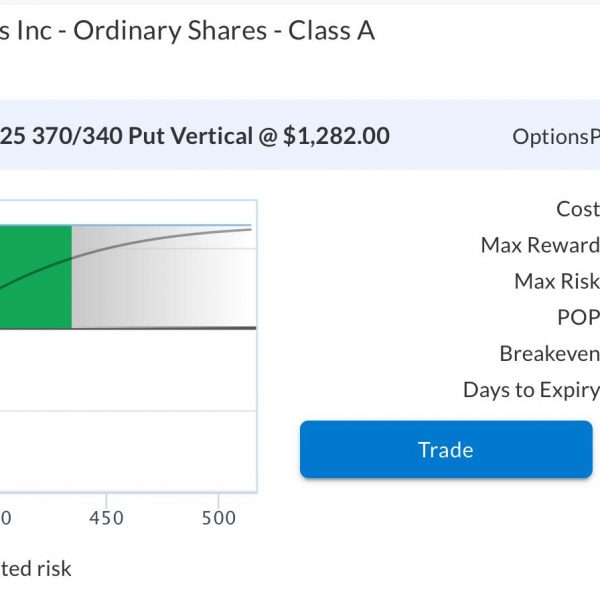Click the 'ted risk' legend text below chart

point(36,569)
